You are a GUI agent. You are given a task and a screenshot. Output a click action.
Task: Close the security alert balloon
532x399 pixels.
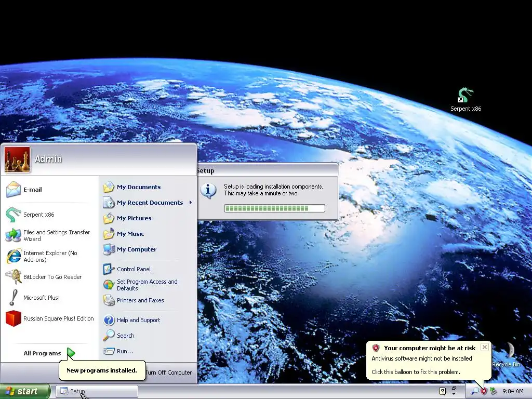[485, 347]
